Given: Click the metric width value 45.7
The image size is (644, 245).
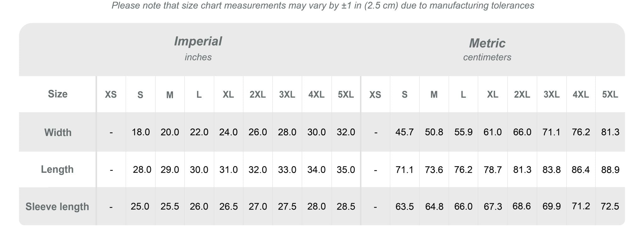Looking at the screenshot, I should [404, 132].
